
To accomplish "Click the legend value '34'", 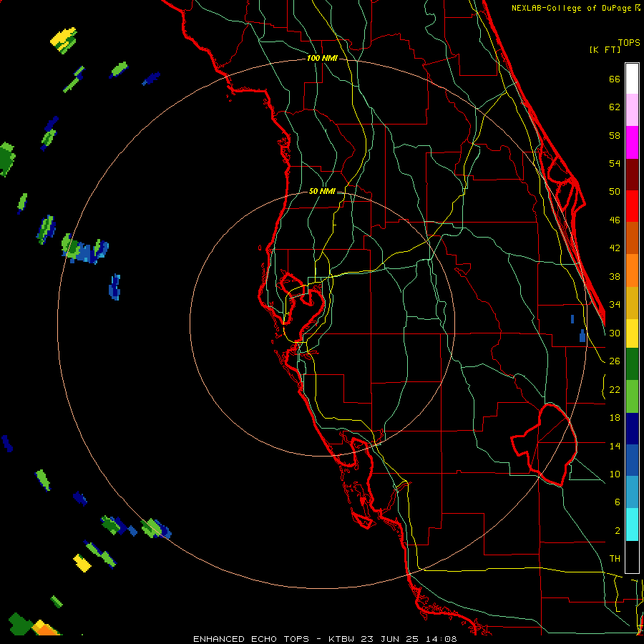I will (x=615, y=305).
